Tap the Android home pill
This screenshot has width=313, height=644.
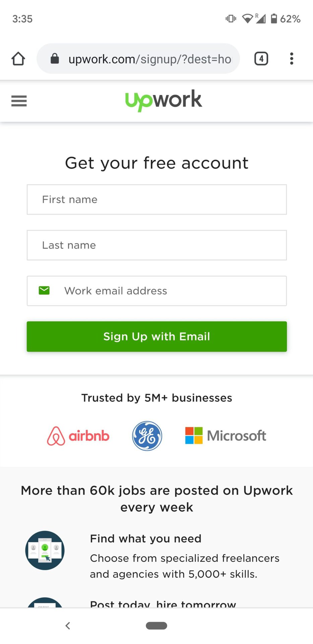tap(156, 626)
